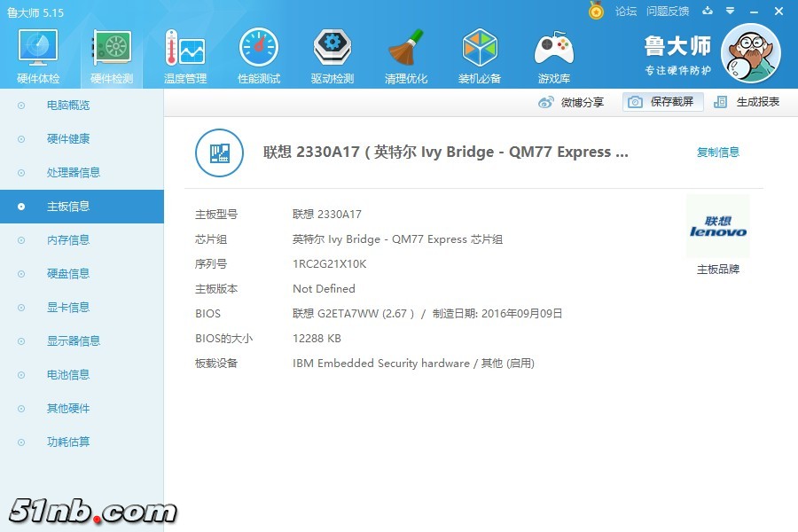Share via the 微博分享 button
Screen dimensions: 798x532
pos(572,102)
